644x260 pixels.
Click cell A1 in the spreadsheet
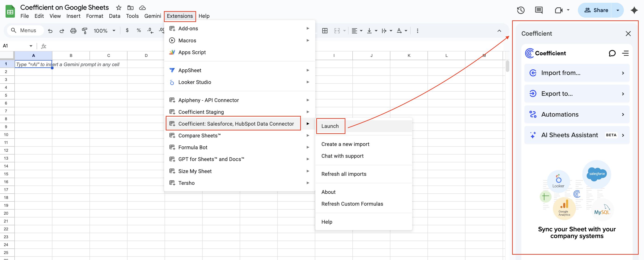tap(33, 64)
